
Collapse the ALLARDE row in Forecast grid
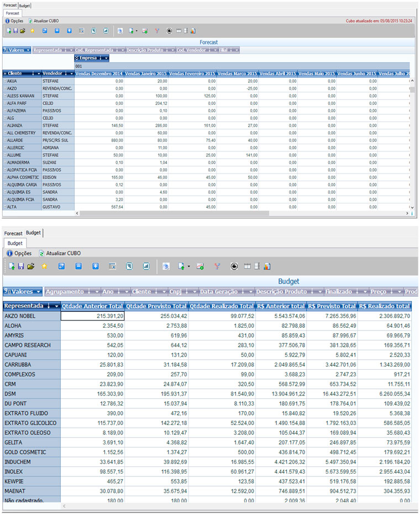tap(5, 140)
